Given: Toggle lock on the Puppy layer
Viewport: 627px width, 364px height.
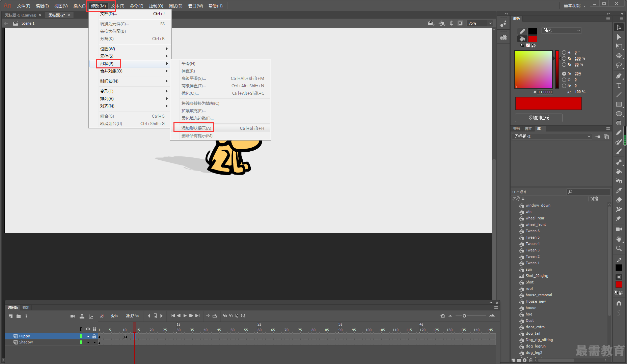Looking at the screenshot, I should coord(94,336).
